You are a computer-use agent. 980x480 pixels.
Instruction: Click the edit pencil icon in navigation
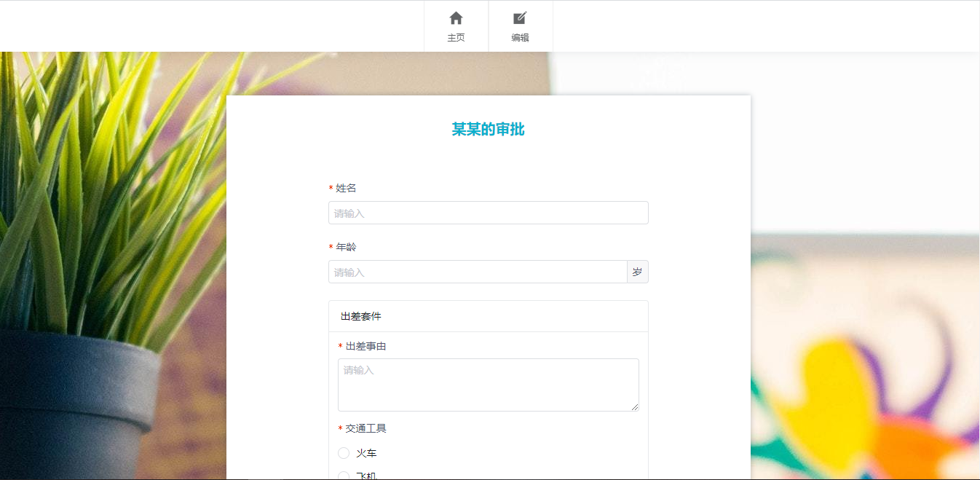(520, 18)
